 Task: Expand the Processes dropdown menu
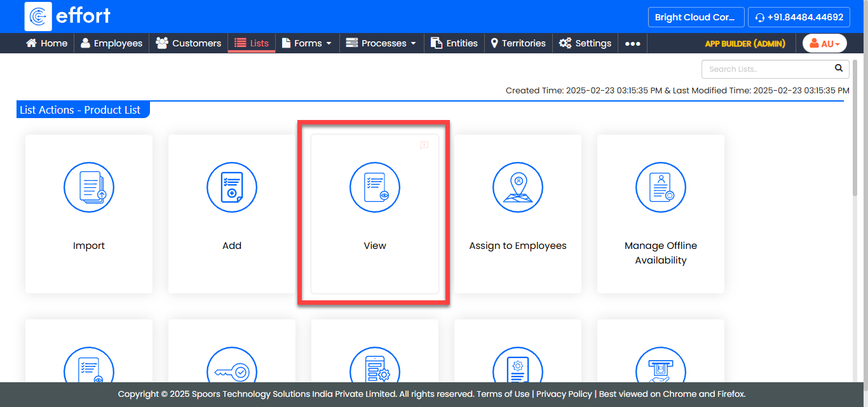(381, 43)
